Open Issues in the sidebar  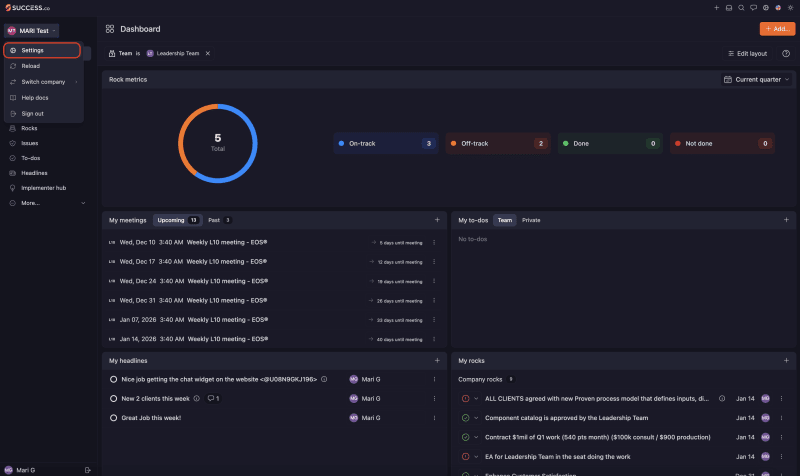pyautogui.click(x=30, y=143)
